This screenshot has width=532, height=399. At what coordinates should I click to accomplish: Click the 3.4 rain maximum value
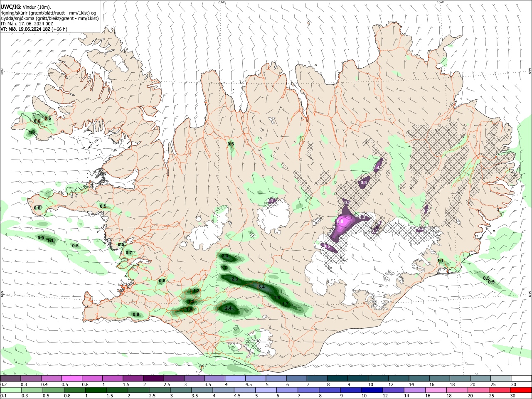[x=261, y=287]
